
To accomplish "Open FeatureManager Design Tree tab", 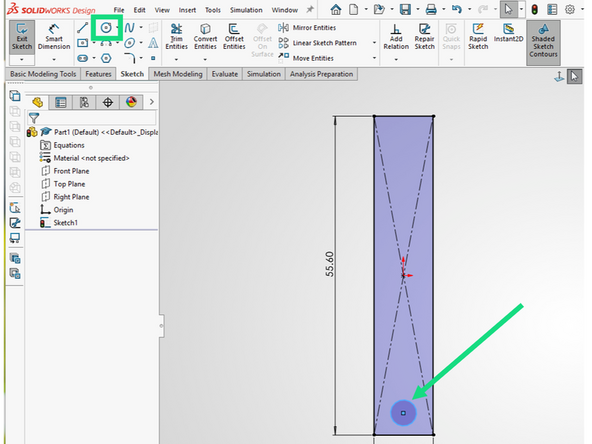I will pos(37,102).
